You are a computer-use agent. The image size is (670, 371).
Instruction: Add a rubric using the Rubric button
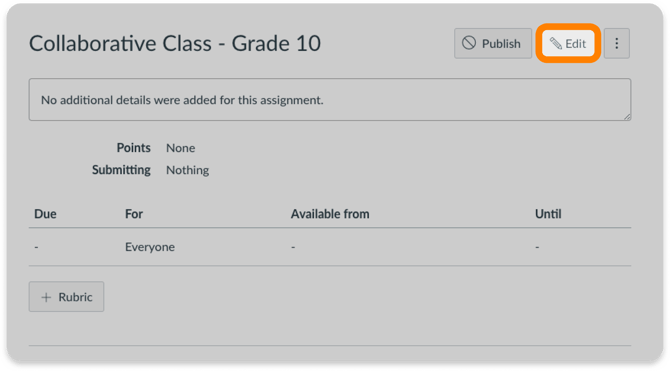click(66, 297)
